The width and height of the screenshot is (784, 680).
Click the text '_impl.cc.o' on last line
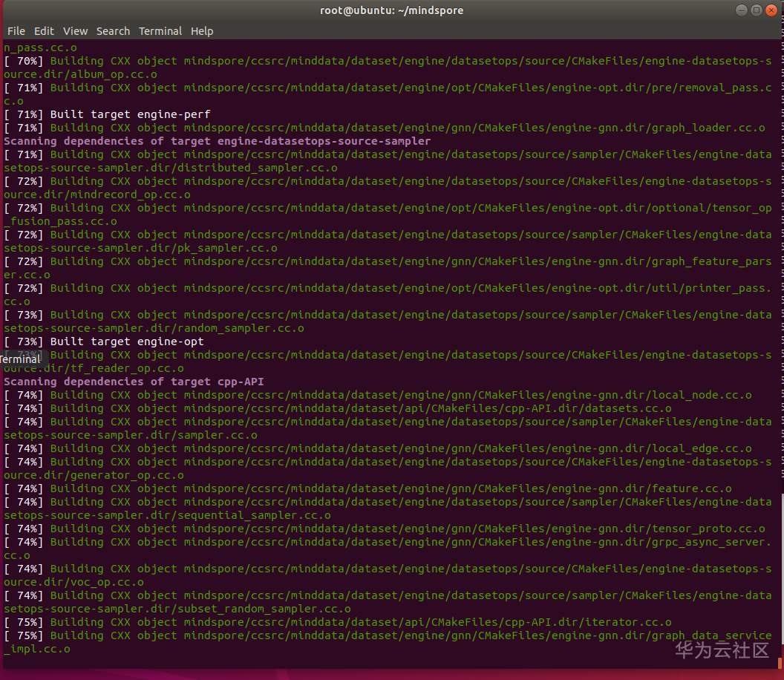37,649
